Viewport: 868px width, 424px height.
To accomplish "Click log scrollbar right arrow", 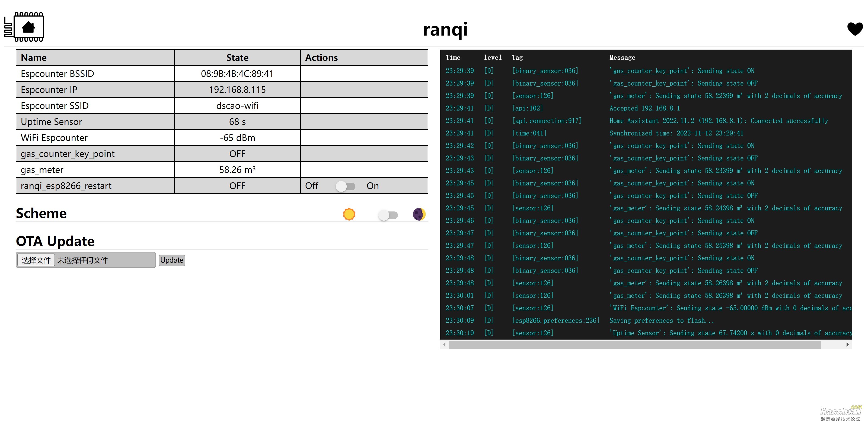I will [x=847, y=345].
